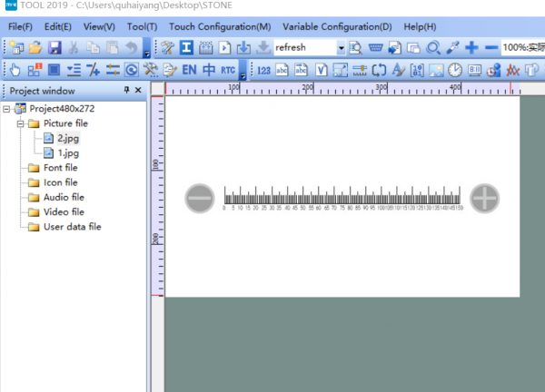The image size is (545, 392).
Task: Click the rotation arrows icon
Action: tap(379, 70)
